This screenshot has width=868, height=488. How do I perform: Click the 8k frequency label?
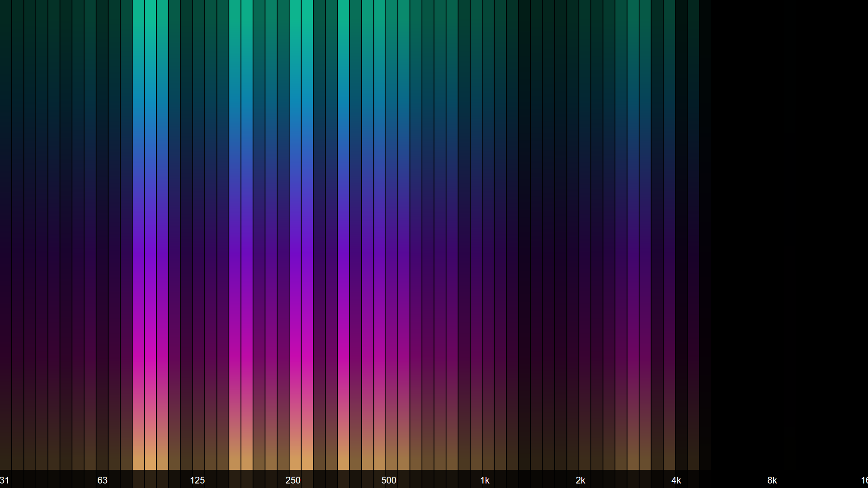772,480
